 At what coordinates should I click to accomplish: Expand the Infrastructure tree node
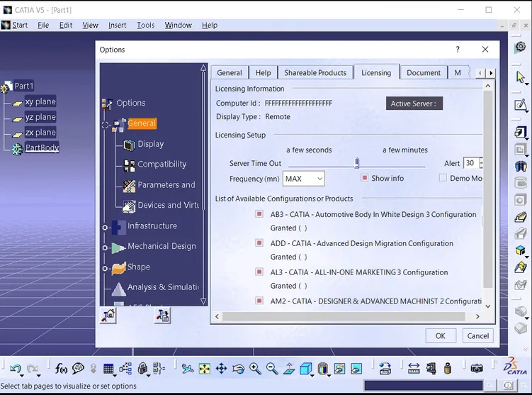click(x=105, y=227)
